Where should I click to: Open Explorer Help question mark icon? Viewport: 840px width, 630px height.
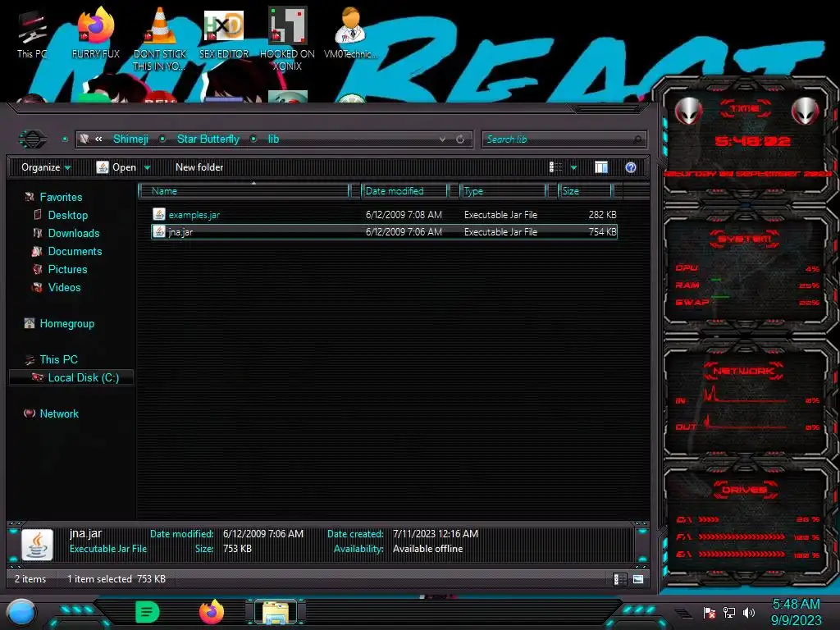tap(631, 167)
